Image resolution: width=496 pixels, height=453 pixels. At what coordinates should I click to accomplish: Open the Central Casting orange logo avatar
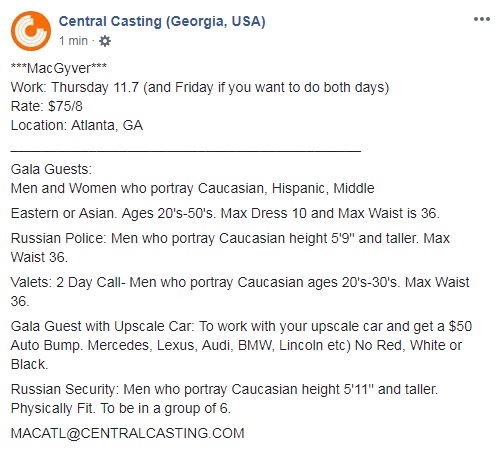point(31,31)
